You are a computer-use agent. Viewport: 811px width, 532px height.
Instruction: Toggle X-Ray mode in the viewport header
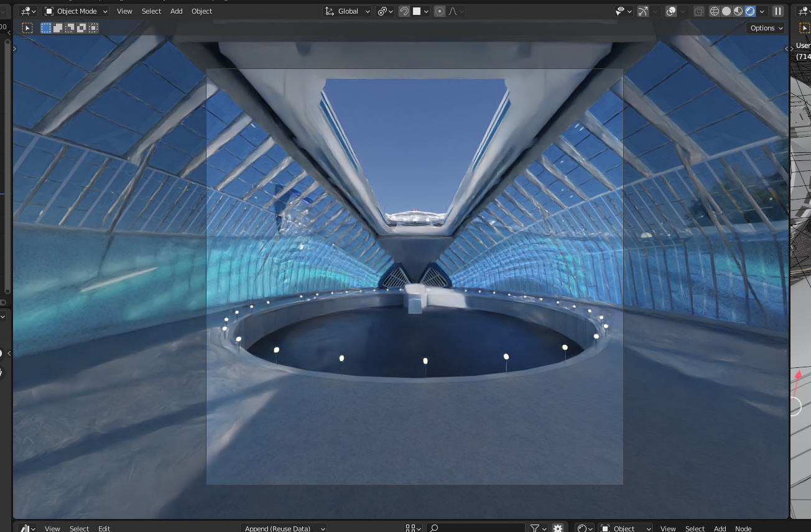698,11
